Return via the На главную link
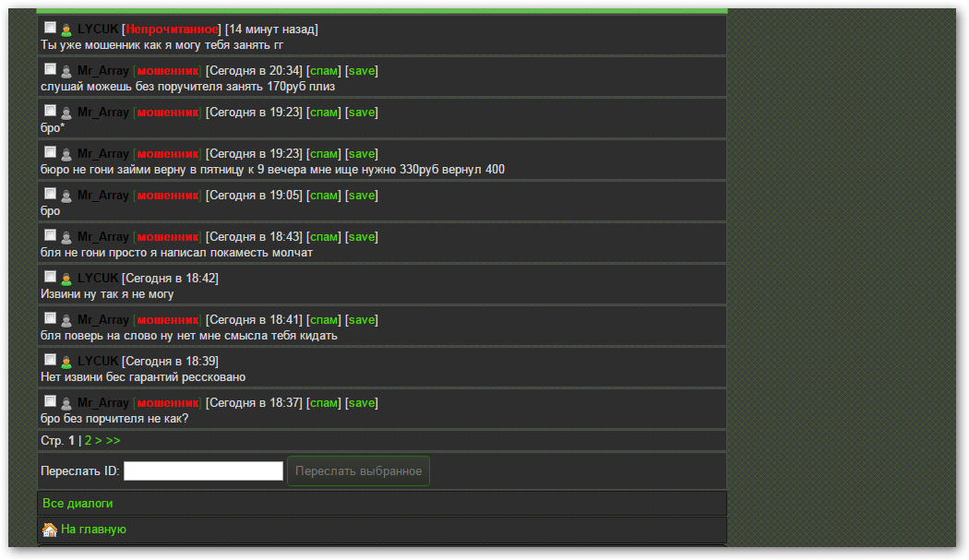This screenshot has height=560, width=969. pyautogui.click(x=93, y=530)
